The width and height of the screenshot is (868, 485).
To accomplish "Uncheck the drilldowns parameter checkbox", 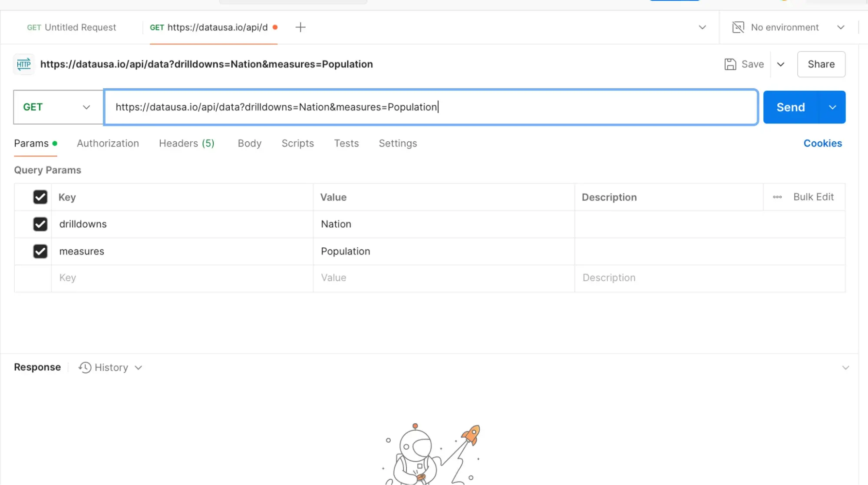I will [40, 224].
